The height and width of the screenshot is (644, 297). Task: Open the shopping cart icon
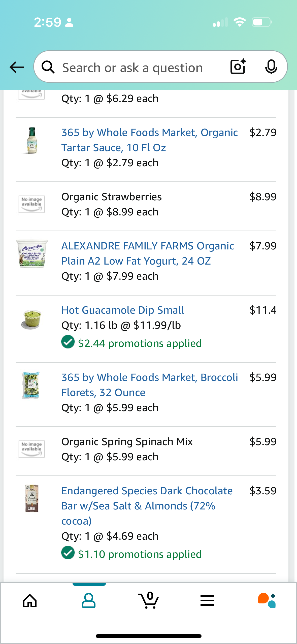tap(148, 601)
